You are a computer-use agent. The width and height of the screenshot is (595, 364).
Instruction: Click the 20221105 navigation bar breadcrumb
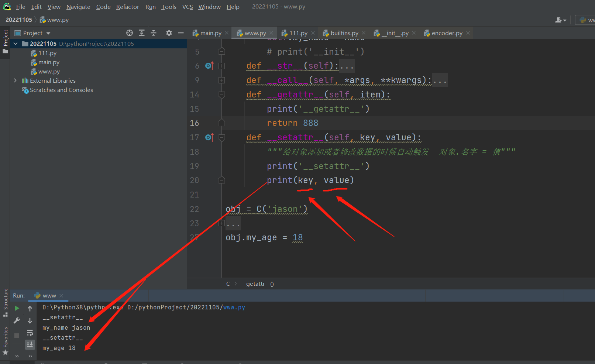[x=19, y=20]
